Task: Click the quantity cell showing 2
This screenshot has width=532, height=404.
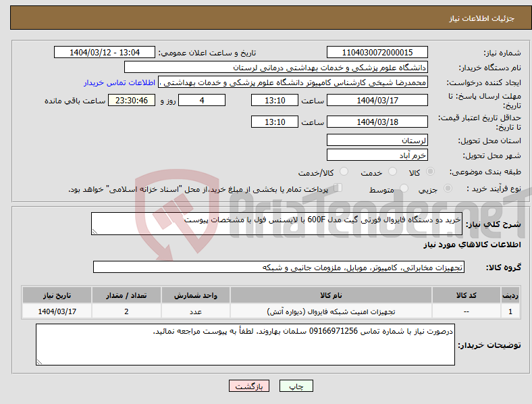Action: (126, 311)
